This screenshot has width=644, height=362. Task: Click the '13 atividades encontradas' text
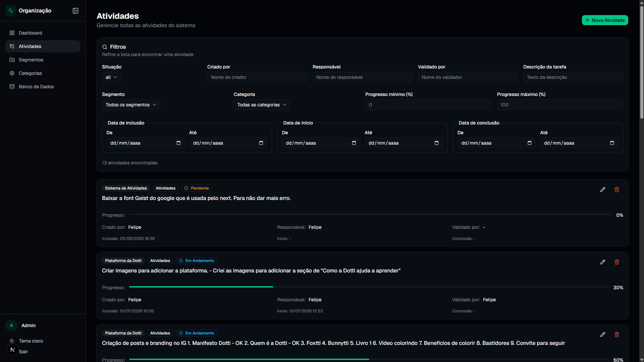[x=130, y=163]
